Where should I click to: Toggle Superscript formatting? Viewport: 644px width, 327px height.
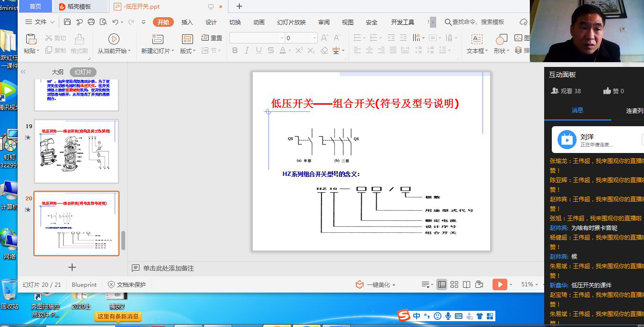coord(299,50)
